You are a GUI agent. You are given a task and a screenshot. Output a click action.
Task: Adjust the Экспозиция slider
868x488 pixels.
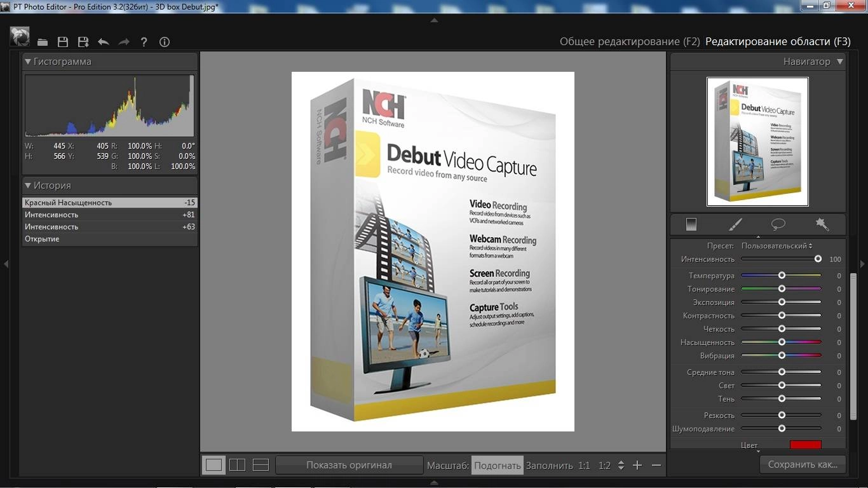click(781, 302)
